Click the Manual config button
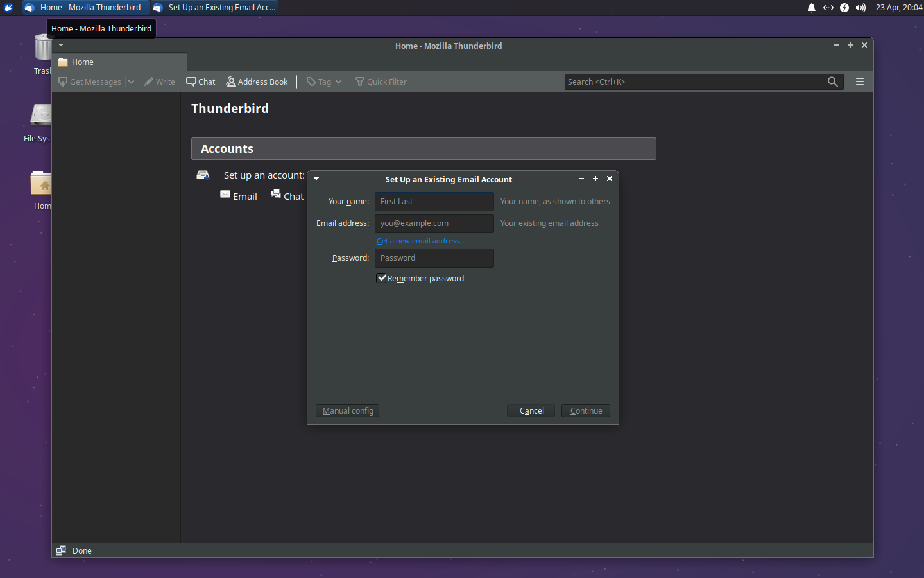The height and width of the screenshot is (578, 924). point(347,410)
